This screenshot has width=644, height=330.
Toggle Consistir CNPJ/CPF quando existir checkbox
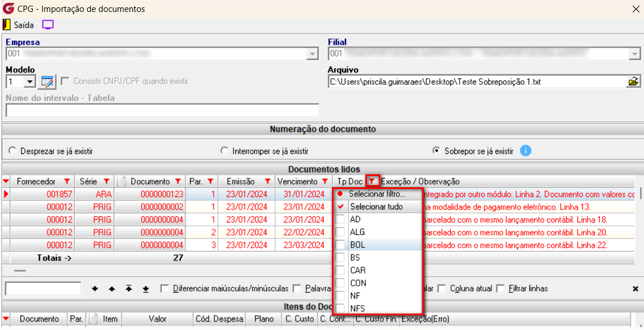click(x=64, y=82)
